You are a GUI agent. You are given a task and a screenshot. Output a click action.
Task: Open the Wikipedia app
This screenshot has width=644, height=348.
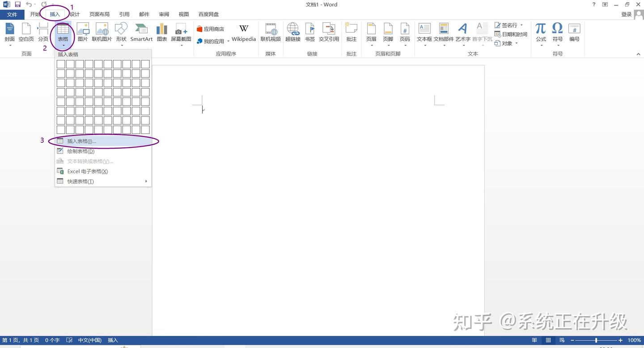244,34
